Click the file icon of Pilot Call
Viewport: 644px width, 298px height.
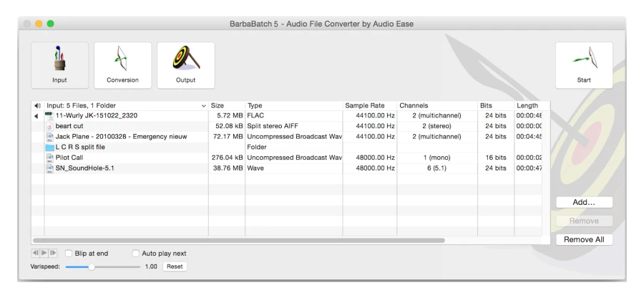click(x=49, y=158)
